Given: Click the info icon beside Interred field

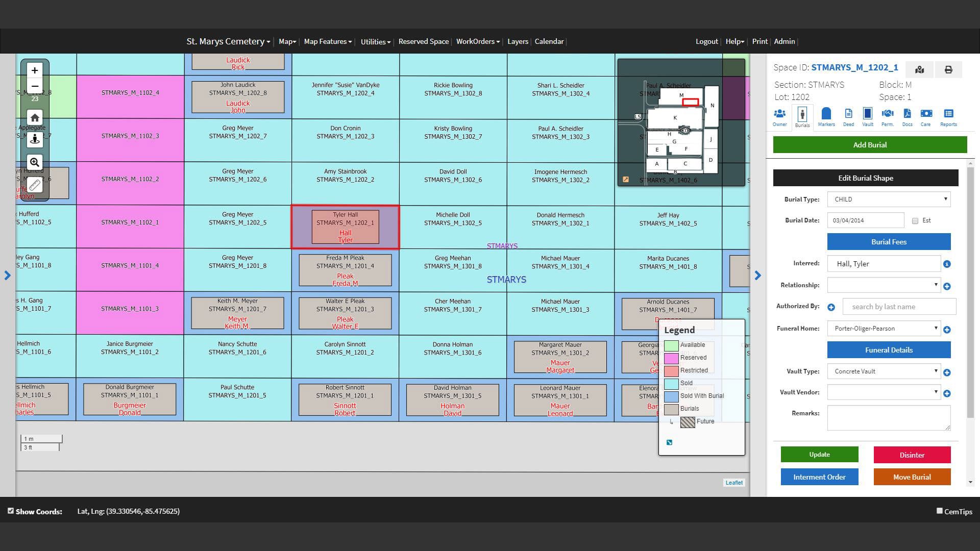Looking at the screenshot, I should coord(947,264).
